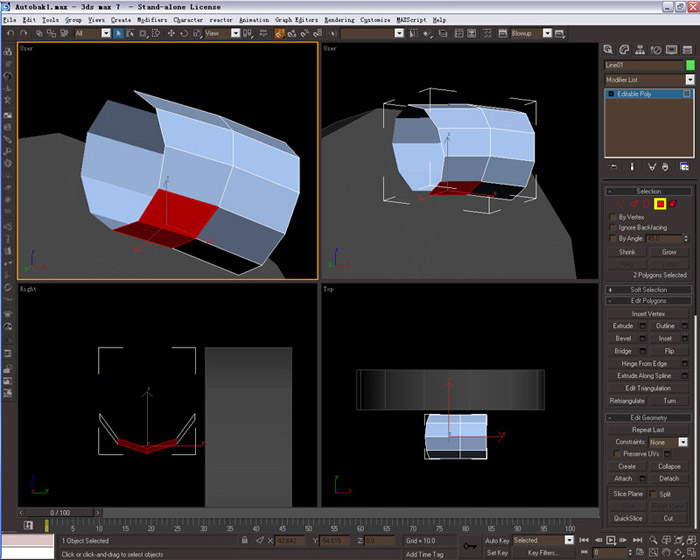Image resolution: width=700 pixels, height=560 pixels.
Task: Expand the Soft Selection rollout
Action: 648,290
